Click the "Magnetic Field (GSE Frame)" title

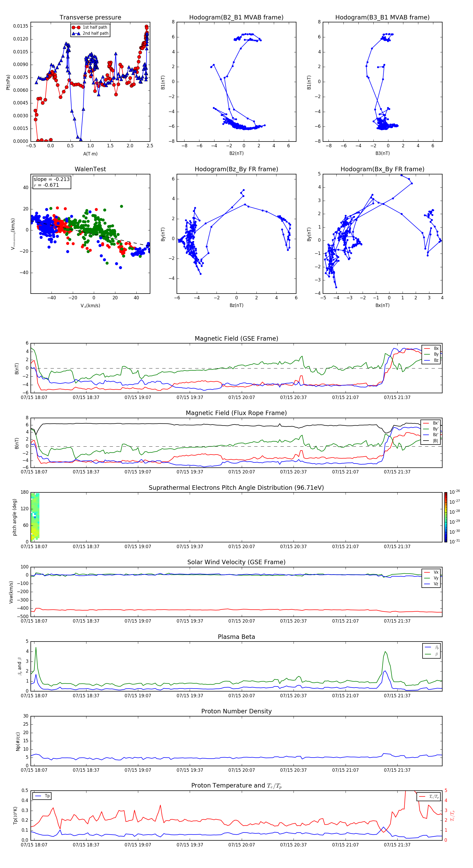coord(236,338)
